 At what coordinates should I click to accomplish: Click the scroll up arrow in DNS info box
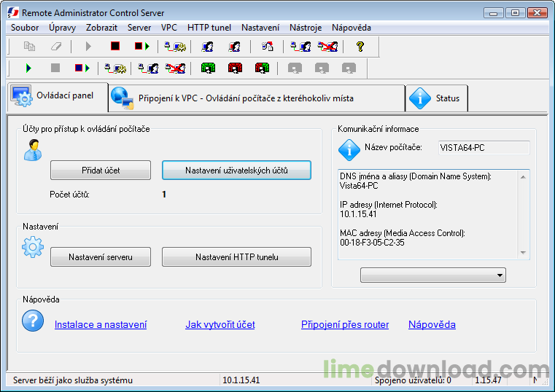523,177
